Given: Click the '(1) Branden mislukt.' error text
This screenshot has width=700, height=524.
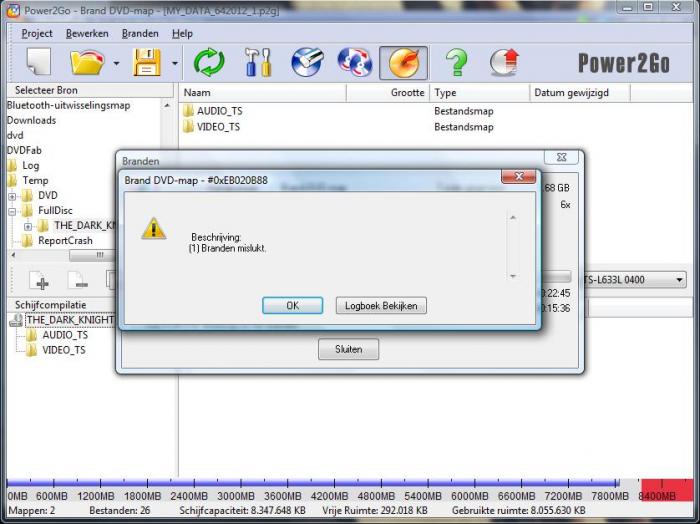Looking at the screenshot, I should pos(227,249).
